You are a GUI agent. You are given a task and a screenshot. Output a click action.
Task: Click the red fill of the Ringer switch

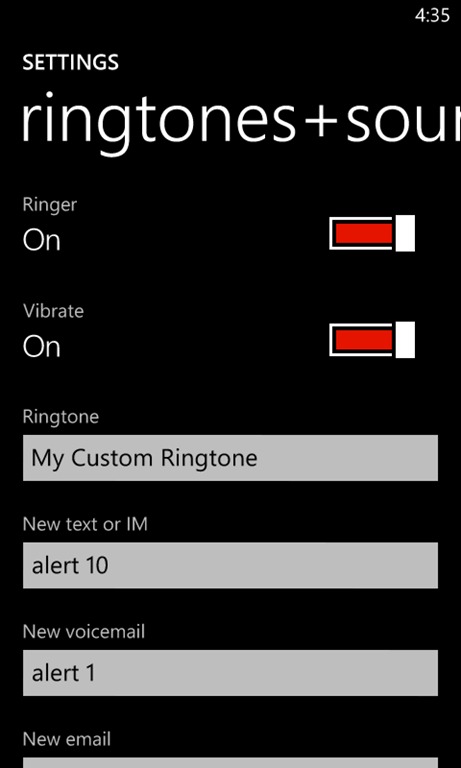364,233
